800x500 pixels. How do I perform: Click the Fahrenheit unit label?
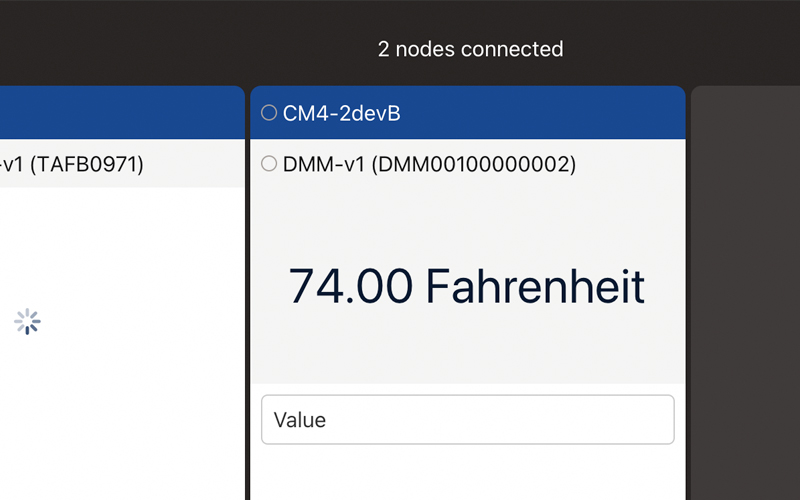[x=535, y=287]
